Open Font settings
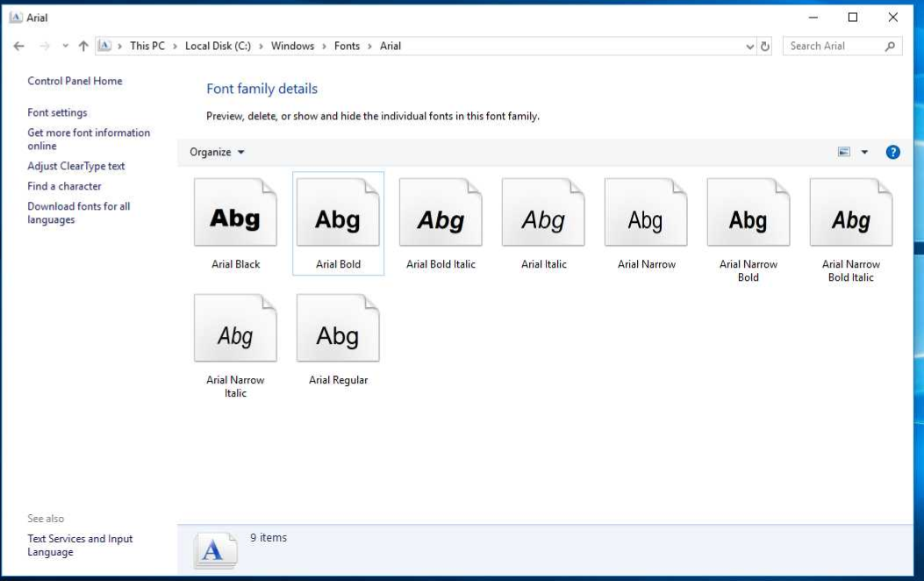Image resolution: width=924 pixels, height=581 pixels. [x=56, y=112]
